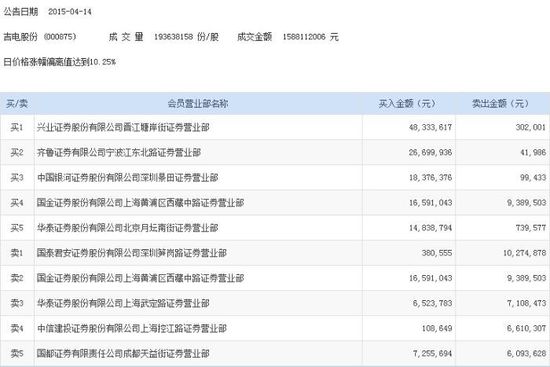Select 9,389,503 in the 买4 row
Screen dimensions: 550x367
click(526, 203)
